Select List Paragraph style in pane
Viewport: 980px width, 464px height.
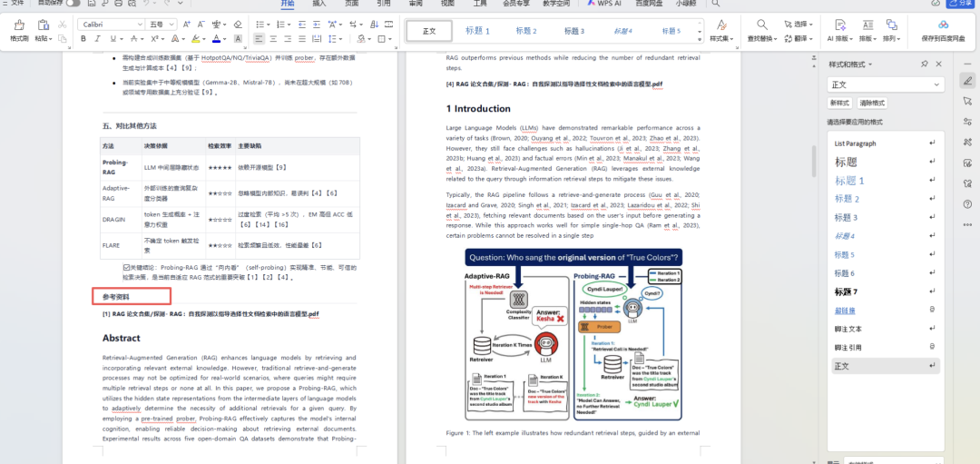886,143
